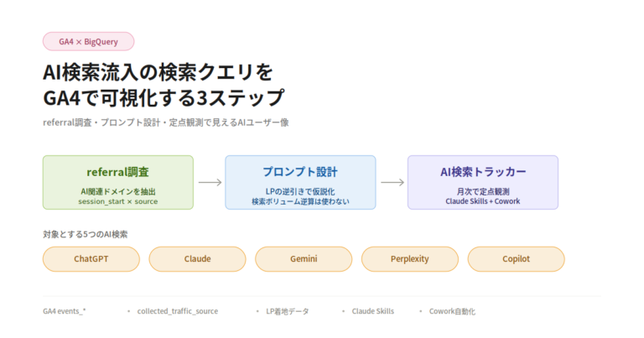The image size is (644, 338).
Task: Click the footer item collected_traffic_source
Action: click(x=178, y=311)
